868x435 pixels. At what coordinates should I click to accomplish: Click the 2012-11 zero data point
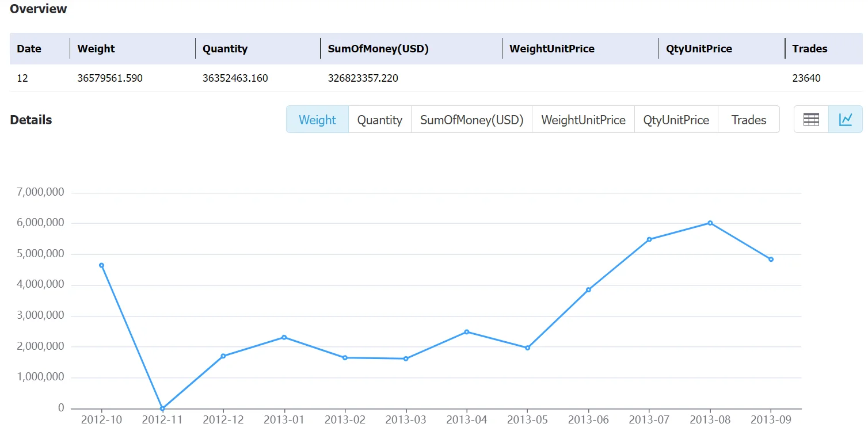point(162,409)
